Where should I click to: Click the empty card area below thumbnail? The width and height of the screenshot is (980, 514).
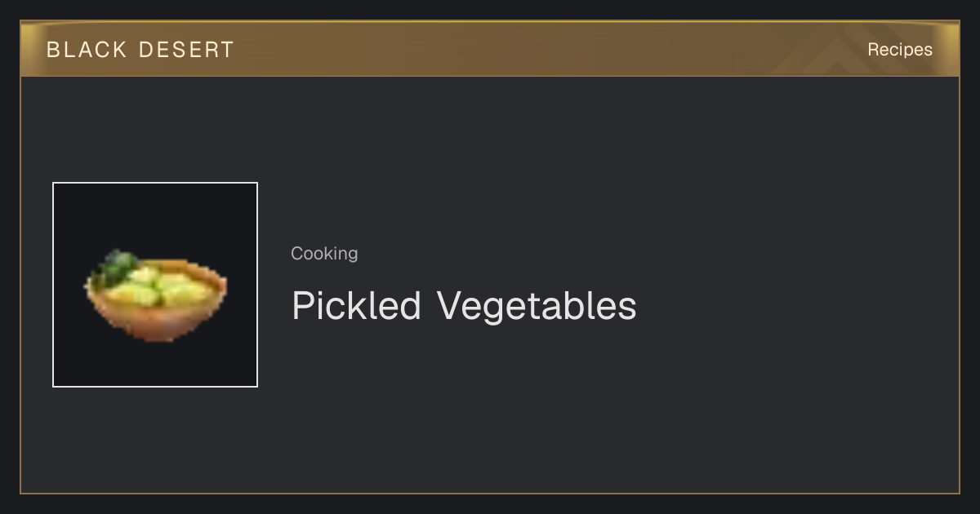click(x=155, y=439)
